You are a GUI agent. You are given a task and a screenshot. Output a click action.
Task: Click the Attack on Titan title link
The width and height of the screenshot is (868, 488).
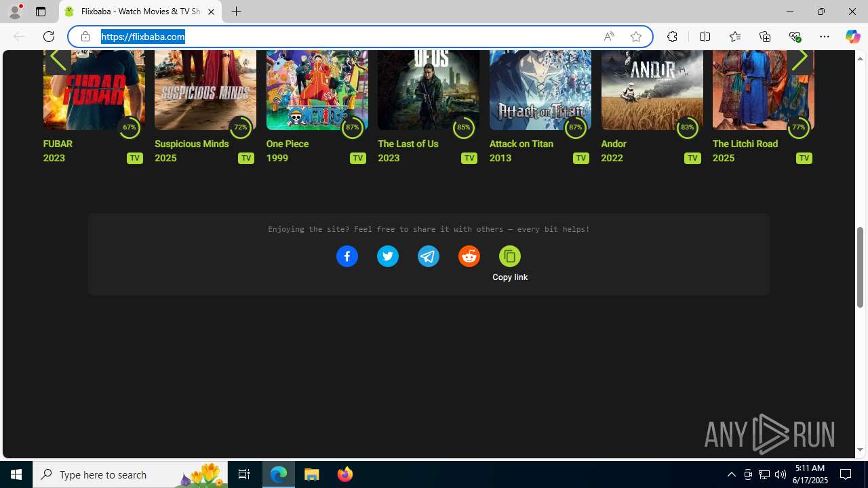[521, 144]
